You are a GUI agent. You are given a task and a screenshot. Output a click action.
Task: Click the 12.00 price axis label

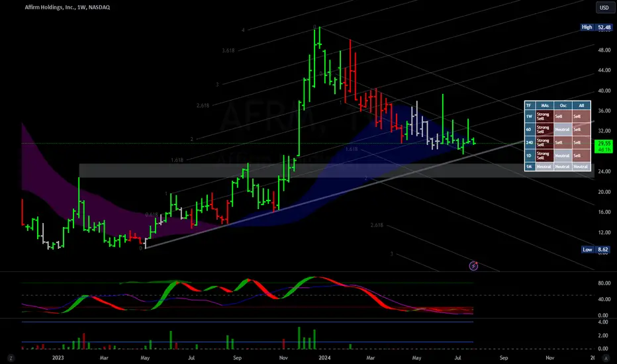pos(604,232)
